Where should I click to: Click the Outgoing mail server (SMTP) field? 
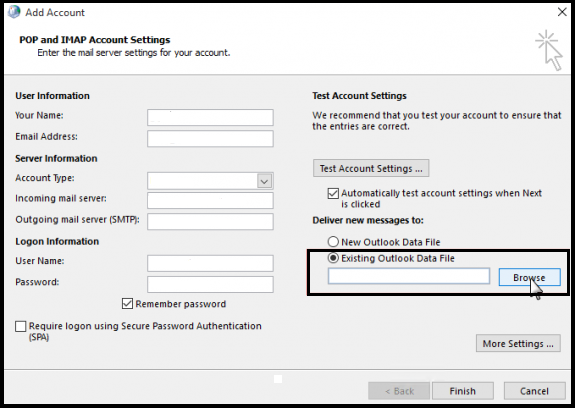coord(210,221)
